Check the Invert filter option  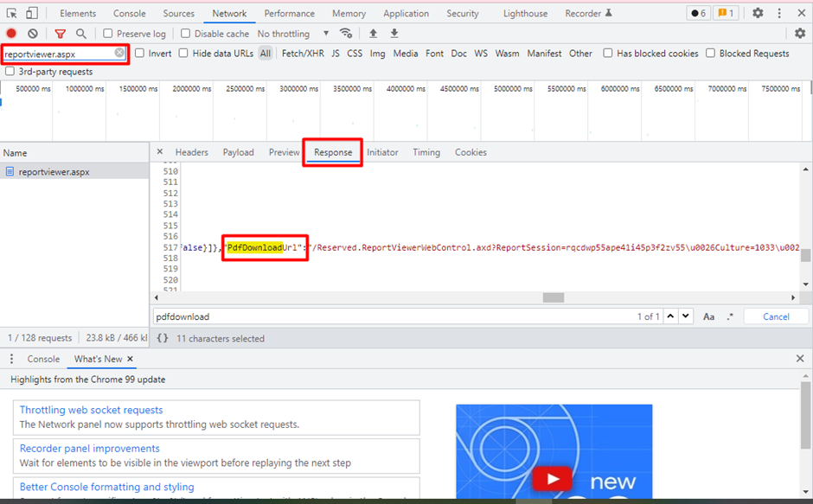click(139, 53)
